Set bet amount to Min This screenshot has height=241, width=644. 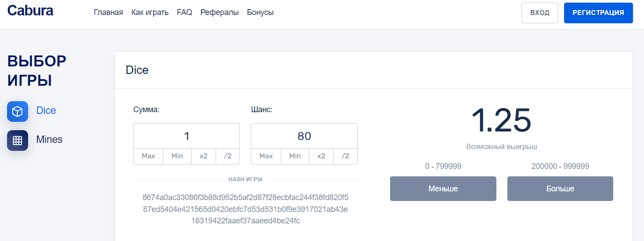click(177, 156)
